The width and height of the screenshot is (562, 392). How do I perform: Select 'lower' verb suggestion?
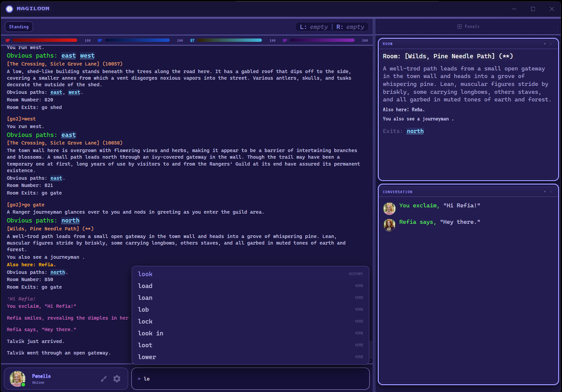pyautogui.click(x=250, y=357)
